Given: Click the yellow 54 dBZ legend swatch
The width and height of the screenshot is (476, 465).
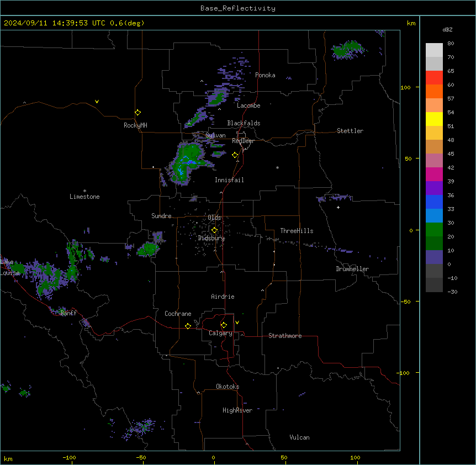Looking at the screenshot, I should [x=434, y=119].
